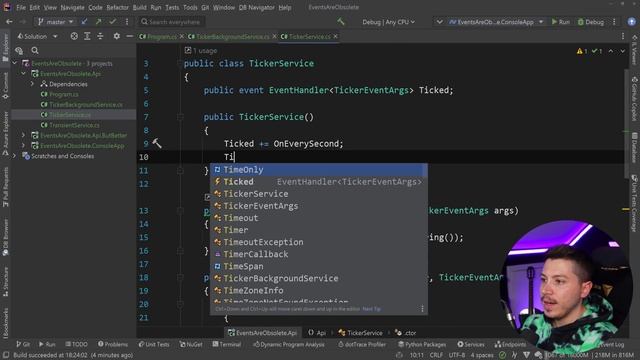
Task: Collapse the EventsAreObsolete solution node
Action: (x=15, y=63)
